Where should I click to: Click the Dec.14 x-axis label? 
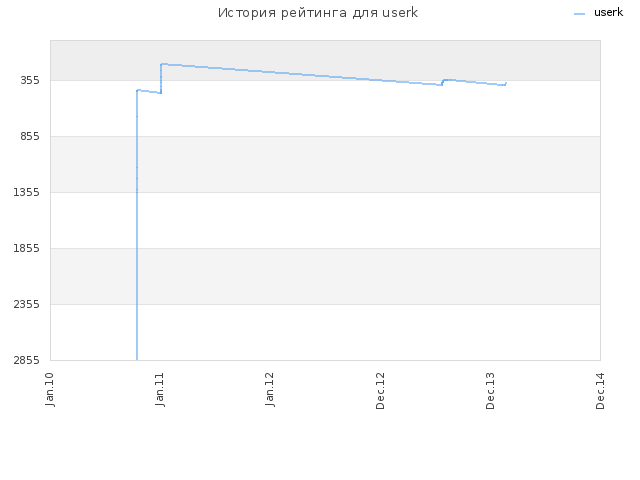[600, 391]
